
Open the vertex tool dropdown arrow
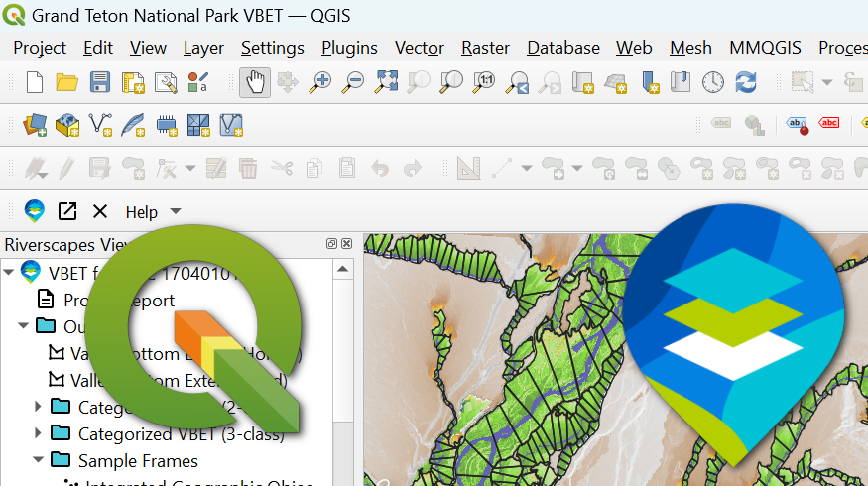point(189,168)
